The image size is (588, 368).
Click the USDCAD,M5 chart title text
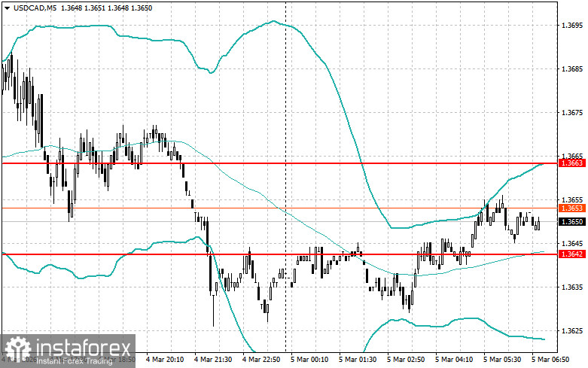pyautogui.click(x=35, y=8)
